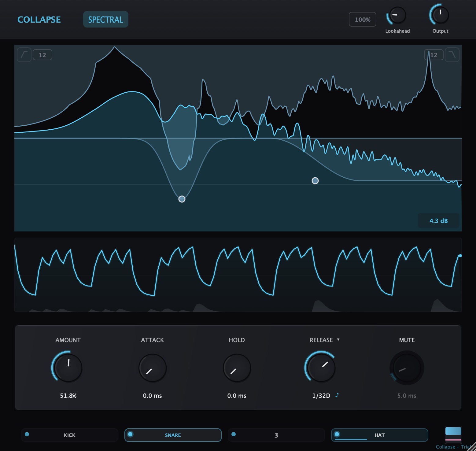This screenshot has height=451, width=476.
Task: Select the low-cut filter slope icon
Action: coord(24,55)
